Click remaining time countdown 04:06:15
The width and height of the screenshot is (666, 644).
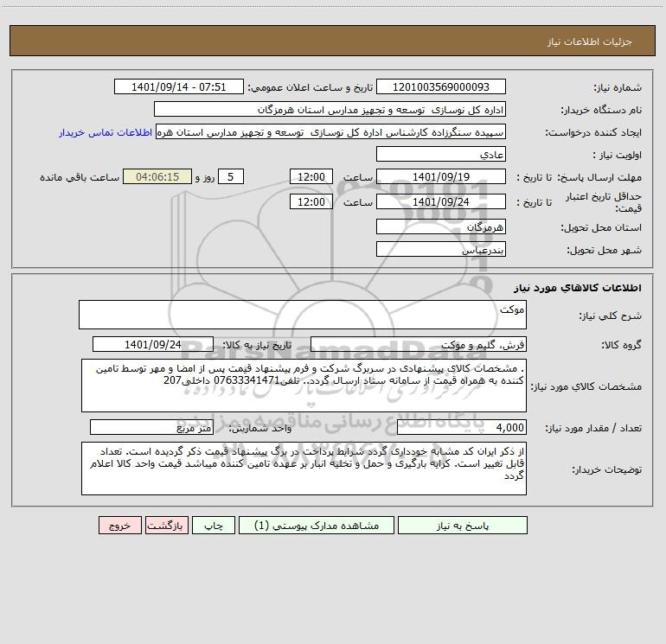point(157,176)
